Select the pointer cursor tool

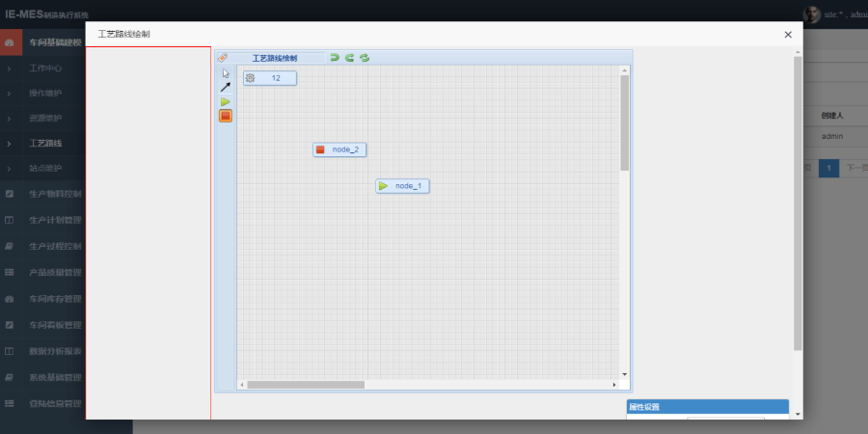[226, 73]
